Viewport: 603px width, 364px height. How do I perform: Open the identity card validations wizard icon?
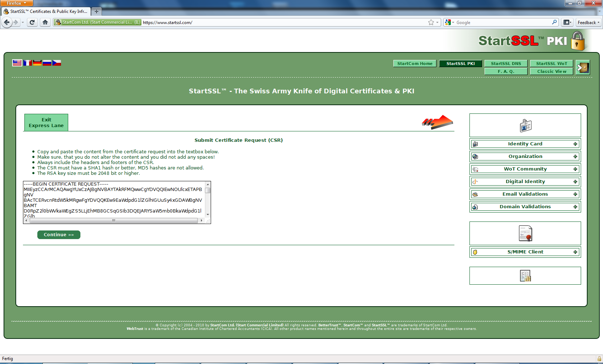coord(525,126)
